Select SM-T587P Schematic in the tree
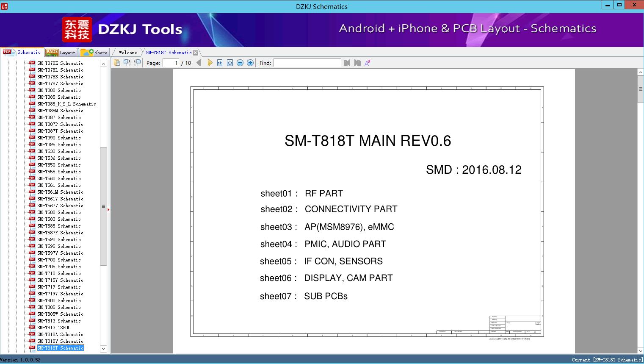The image size is (644, 364). (x=60, y=233)
